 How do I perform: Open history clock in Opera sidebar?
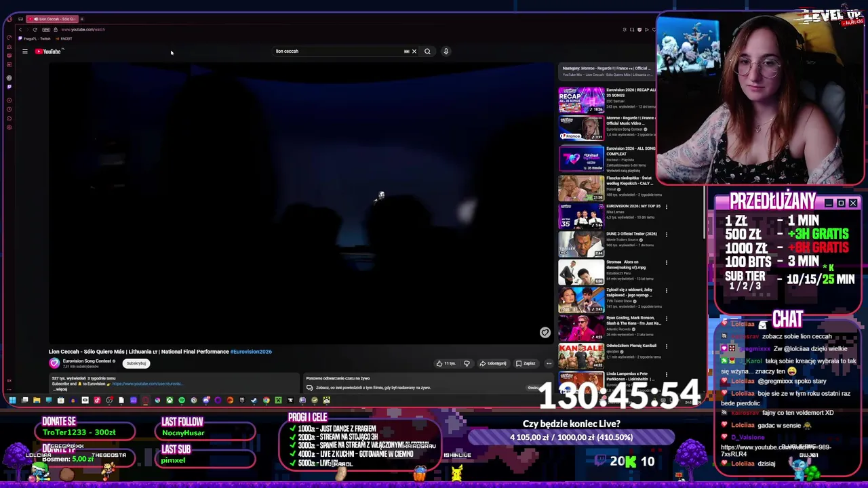coord(9,109)
